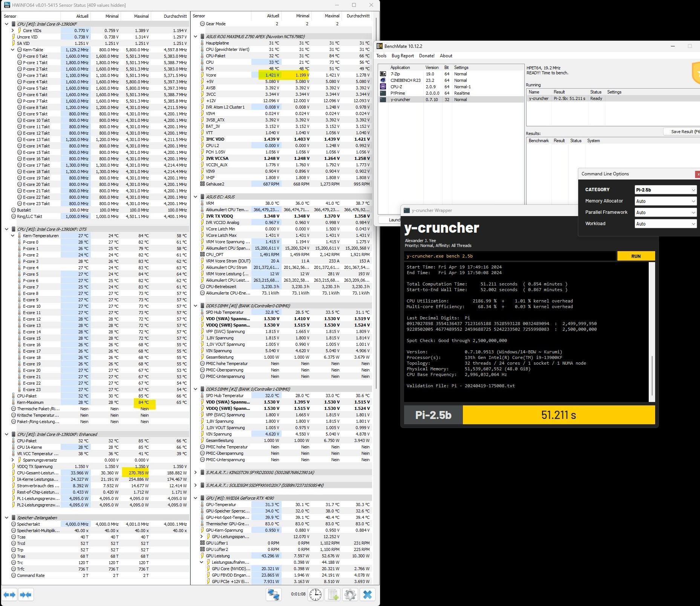Click the Vcore lightning bolt icon

point(202,75)
